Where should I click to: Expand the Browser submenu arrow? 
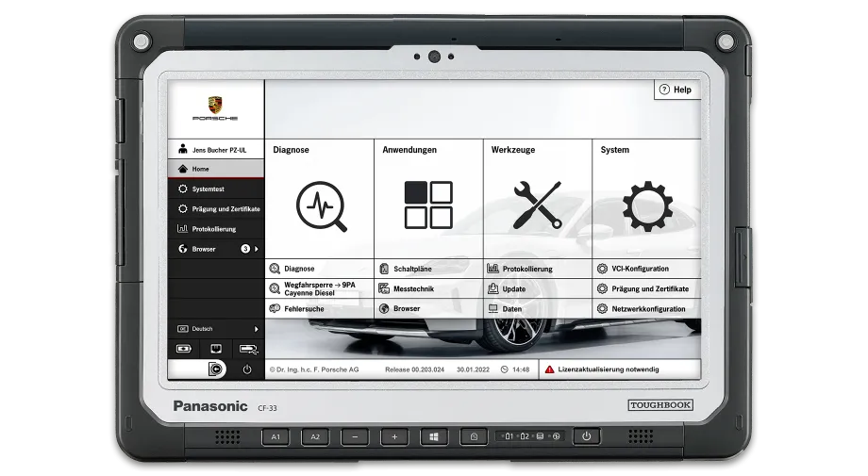coord(257,250)
